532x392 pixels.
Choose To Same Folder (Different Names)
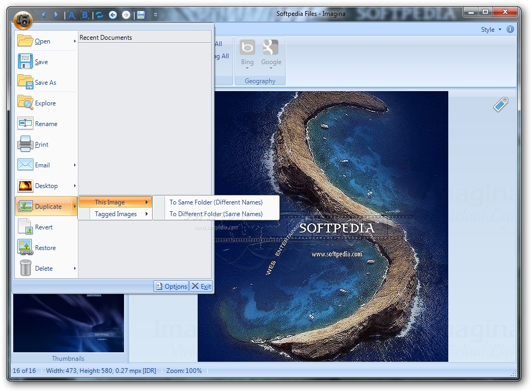pos(216,202)
